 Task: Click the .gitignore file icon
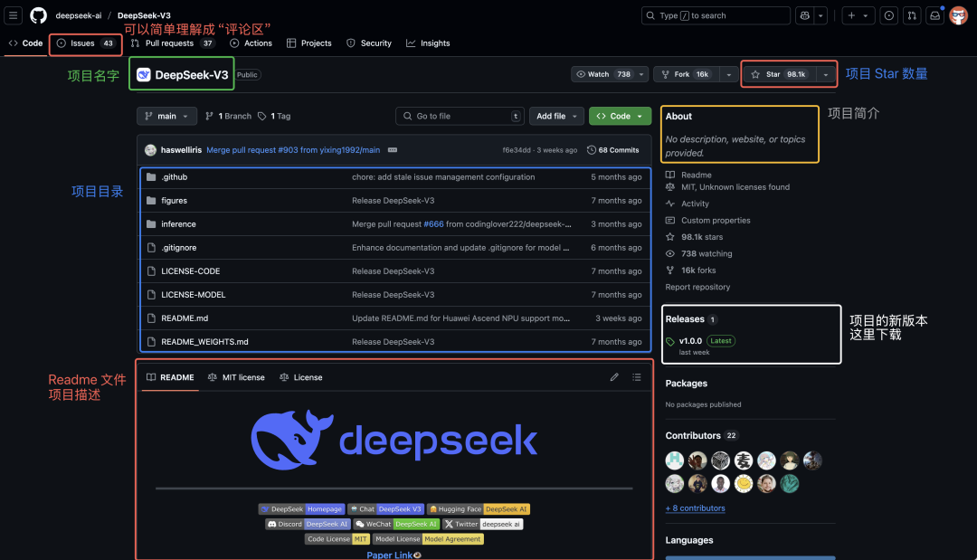pyautogui.click(x=151, y=247)
